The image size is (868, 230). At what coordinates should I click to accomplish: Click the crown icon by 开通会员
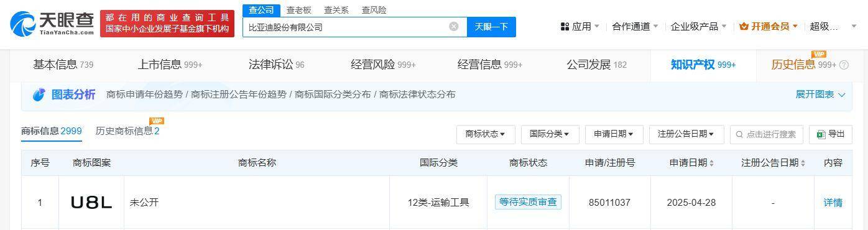coord(744,26)
